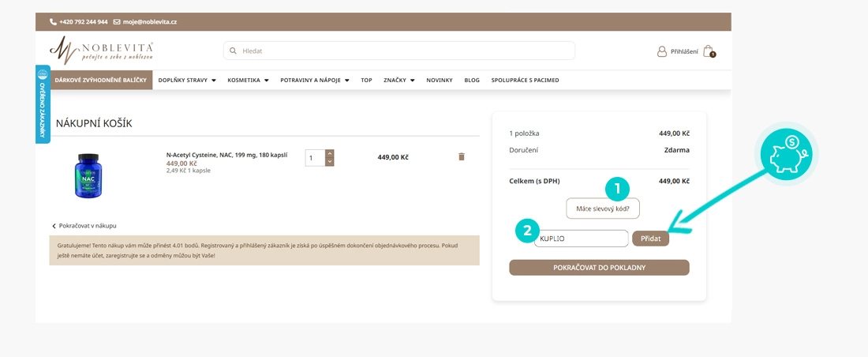Open the Noblevita logo homepage

[x=101, y=51]
